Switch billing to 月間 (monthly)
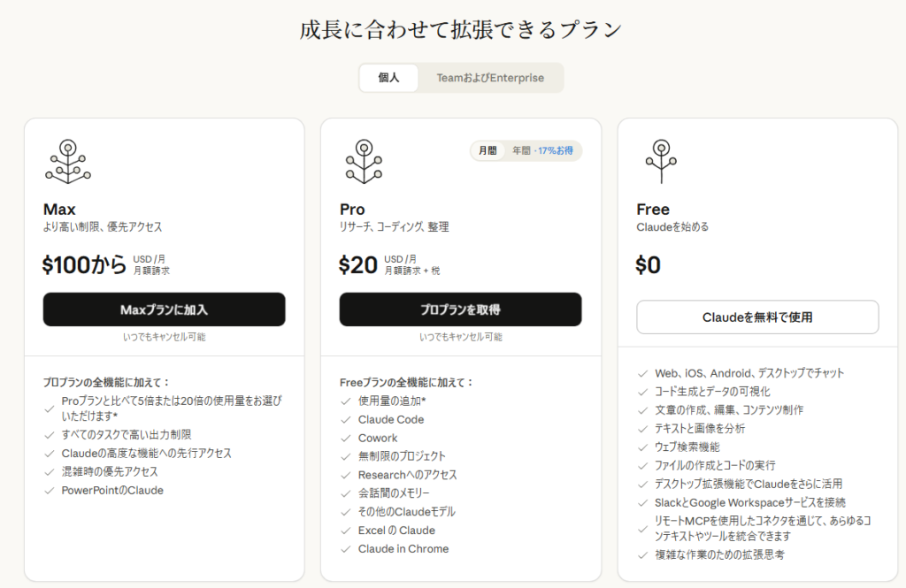The width and height of the screenshot is (906, 588). click(x=488, y=151)
